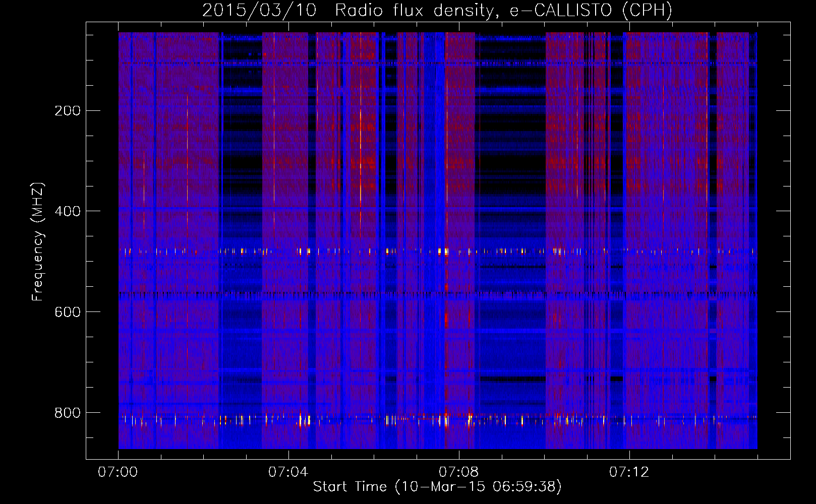Click the '200' frequency tick label
Viewport: 816px width, 504px height.
(x=68, y=110)
